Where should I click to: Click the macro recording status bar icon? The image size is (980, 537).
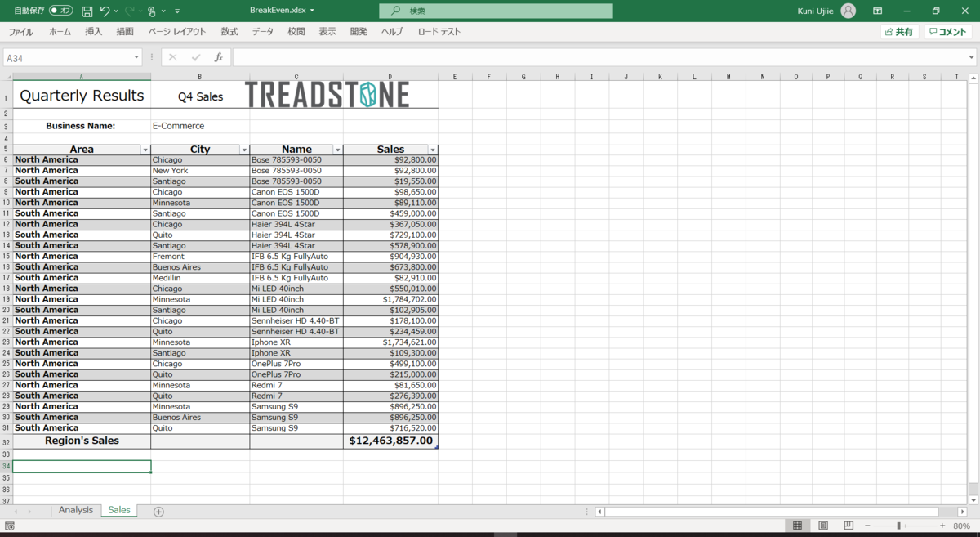(x=10, y=526)
